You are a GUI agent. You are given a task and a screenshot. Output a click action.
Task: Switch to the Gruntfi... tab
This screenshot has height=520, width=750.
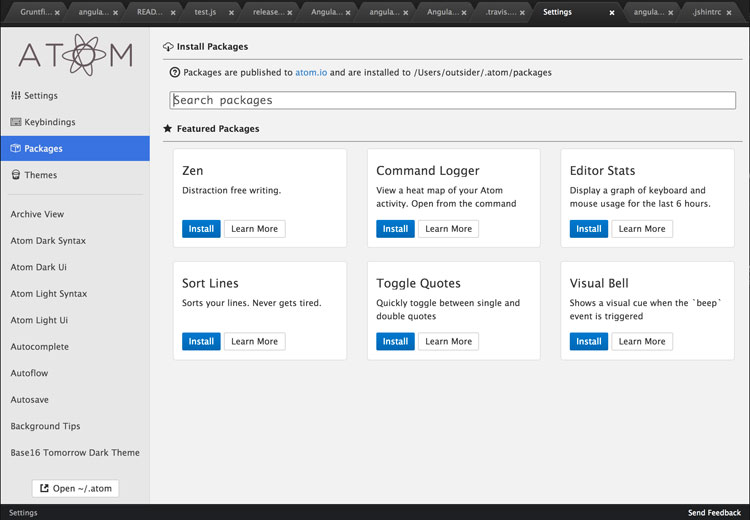pos(36,12)
